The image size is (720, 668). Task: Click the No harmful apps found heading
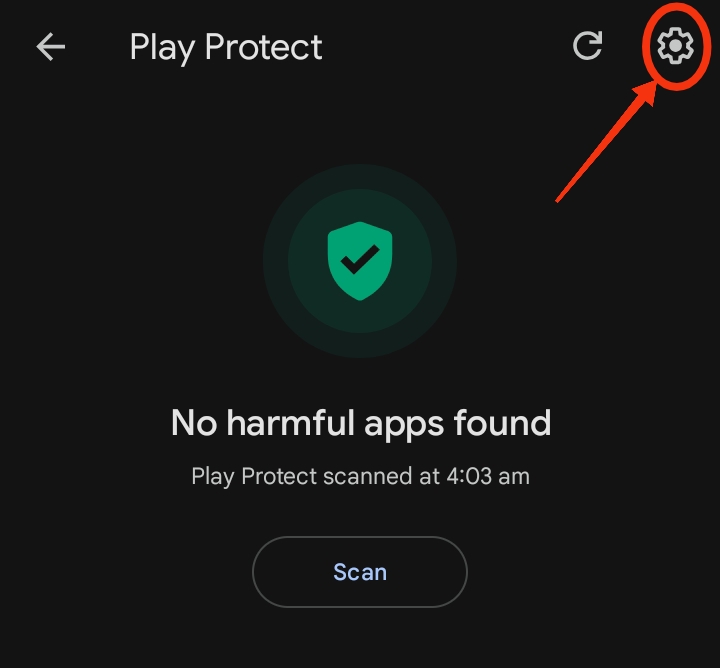click(360, 423)
